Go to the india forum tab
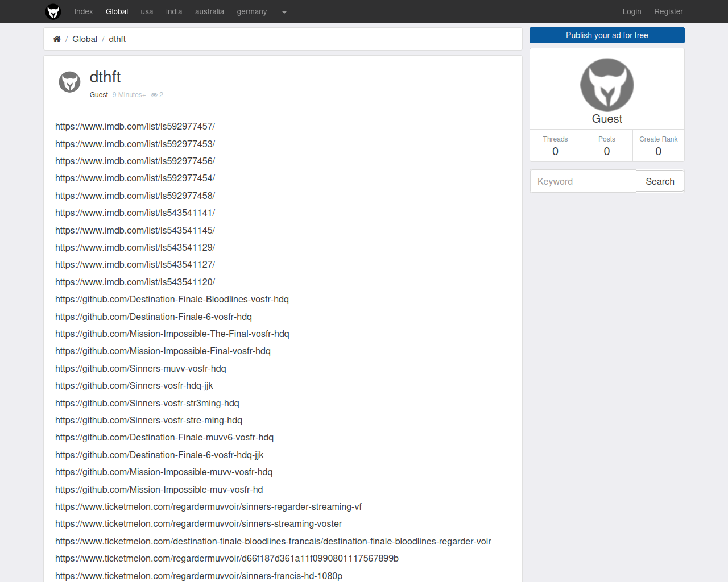Image resolution: width=728 pixels, height=582 pixels. (x=174, y=11)
